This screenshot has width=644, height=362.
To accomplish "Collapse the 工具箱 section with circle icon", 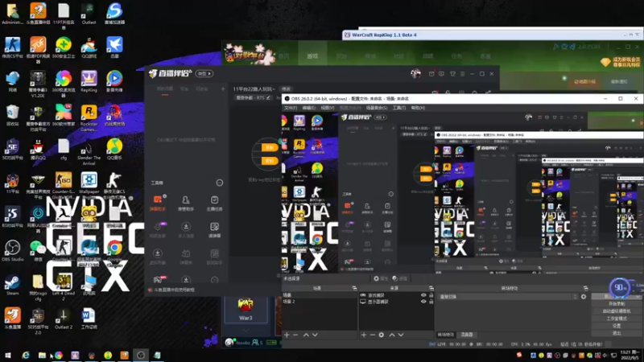I will [219, 183].
